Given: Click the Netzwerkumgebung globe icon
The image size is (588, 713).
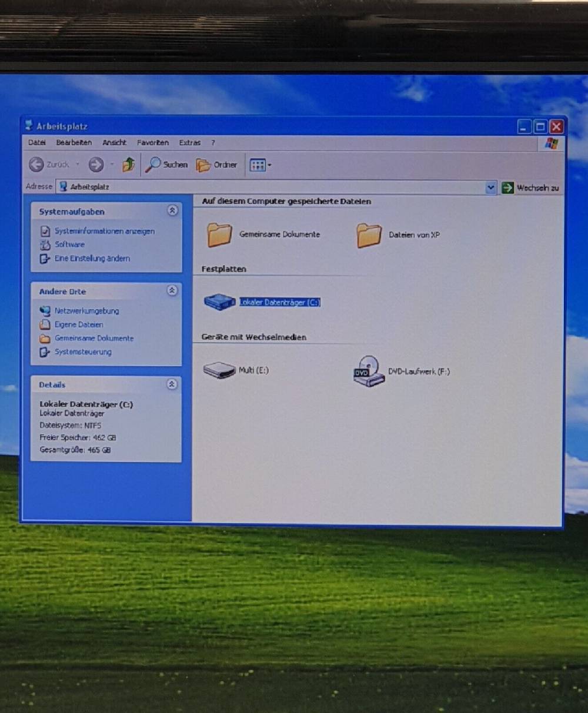Looking at the screenshot, I should point(45,311).
